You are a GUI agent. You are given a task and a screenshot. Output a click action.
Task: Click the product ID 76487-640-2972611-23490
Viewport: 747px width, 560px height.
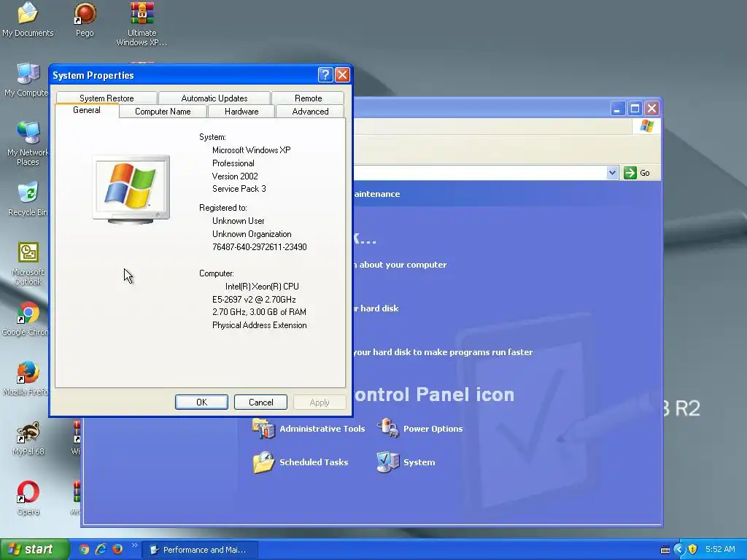click(260, 247)
